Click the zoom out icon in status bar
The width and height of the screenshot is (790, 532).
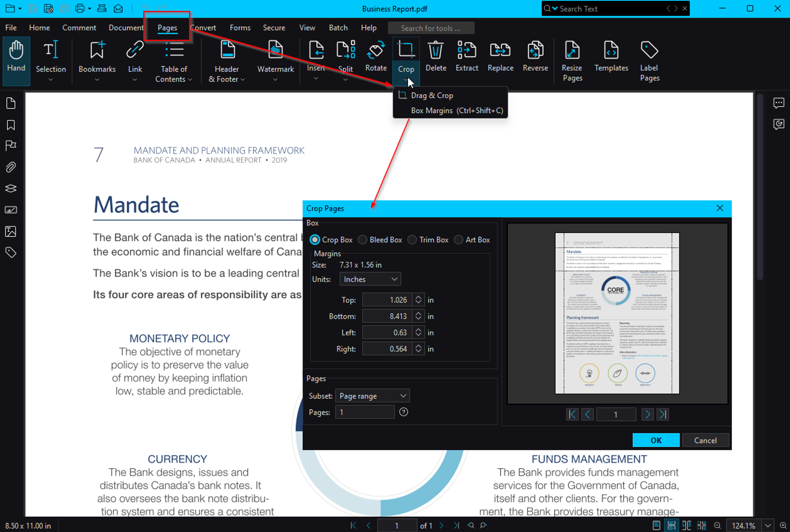pyautogui.click(x=717, y=525)
